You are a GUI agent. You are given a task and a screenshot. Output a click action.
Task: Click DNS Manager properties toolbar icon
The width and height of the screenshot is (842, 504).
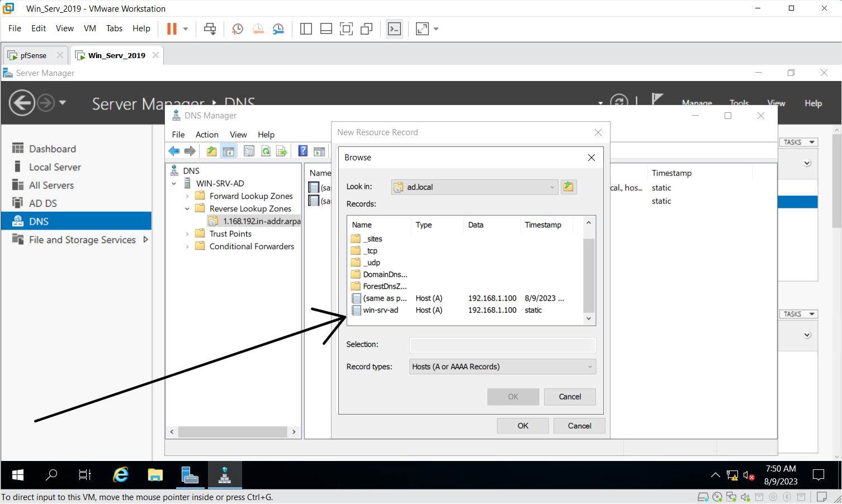click(x=249, y=151)
